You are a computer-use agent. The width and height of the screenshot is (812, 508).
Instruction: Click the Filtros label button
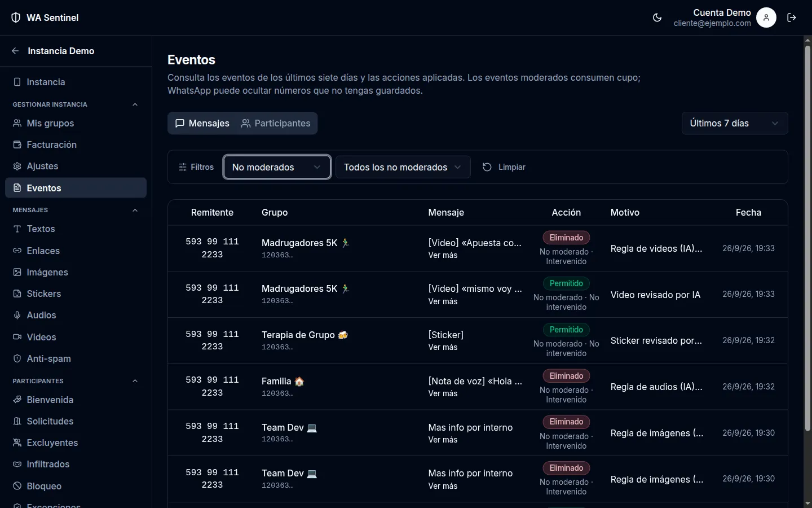click(196, 167)
